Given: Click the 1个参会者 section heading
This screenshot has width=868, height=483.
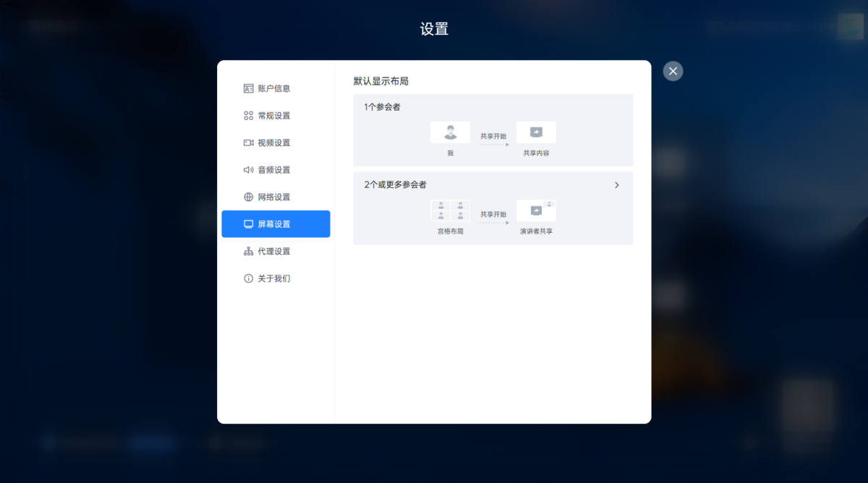Looking at the screenshot, I should (x=382, y=107).
